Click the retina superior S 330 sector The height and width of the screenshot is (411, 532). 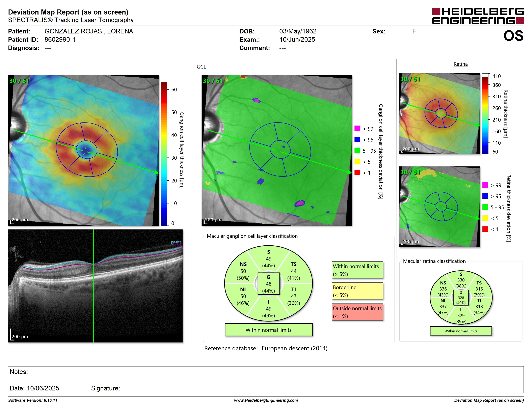[461, 280]
